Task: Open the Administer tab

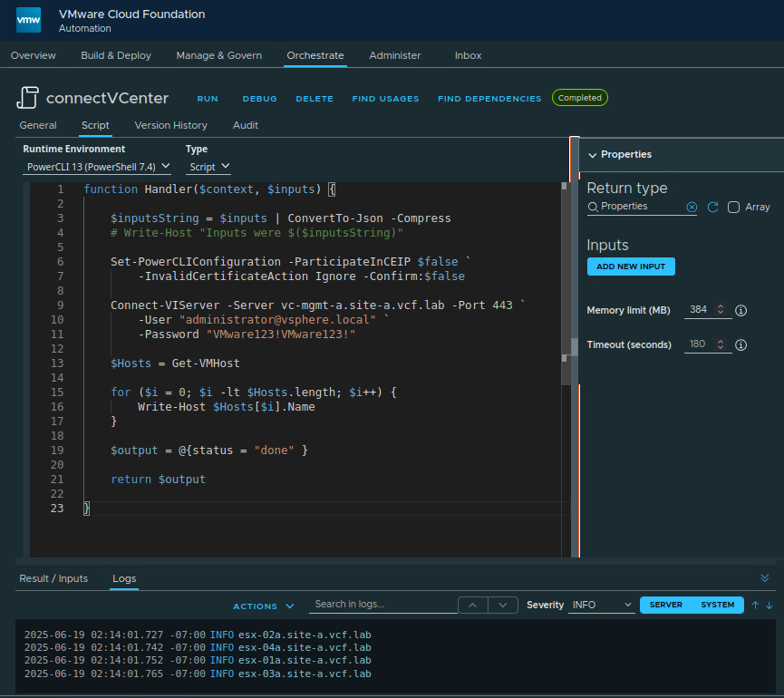Action: point(395,55)
